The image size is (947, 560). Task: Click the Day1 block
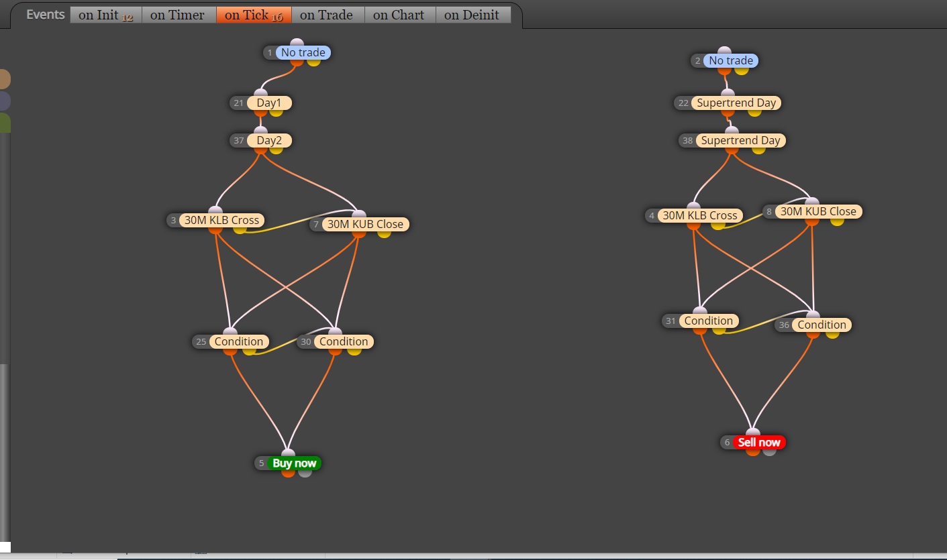[269, 103]
